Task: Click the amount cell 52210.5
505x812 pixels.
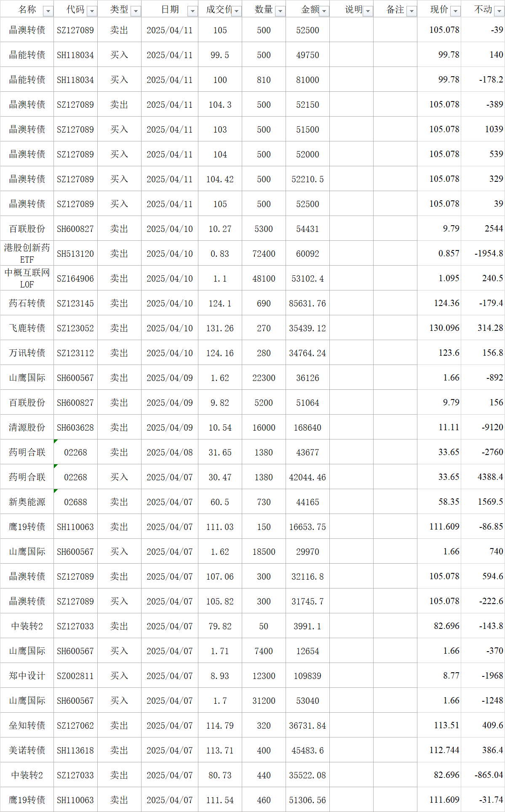Action: [x=307, y=179]
